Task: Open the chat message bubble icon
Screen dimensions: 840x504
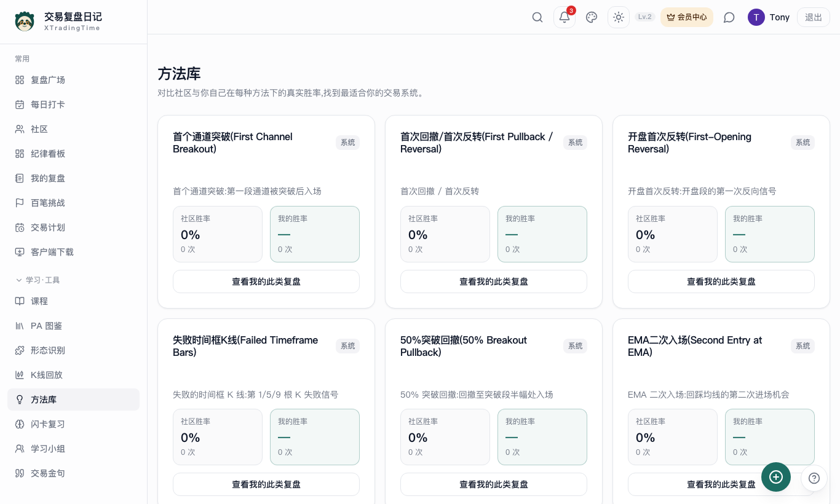Action: (x=729, y=17)
